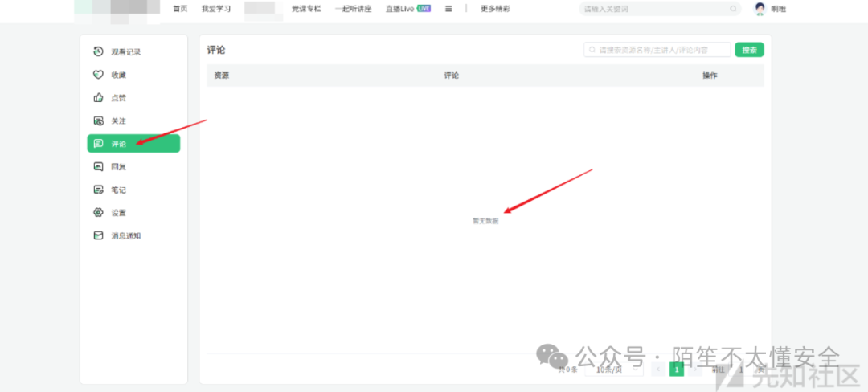Click the green 搜索 button

click(750, 50)
